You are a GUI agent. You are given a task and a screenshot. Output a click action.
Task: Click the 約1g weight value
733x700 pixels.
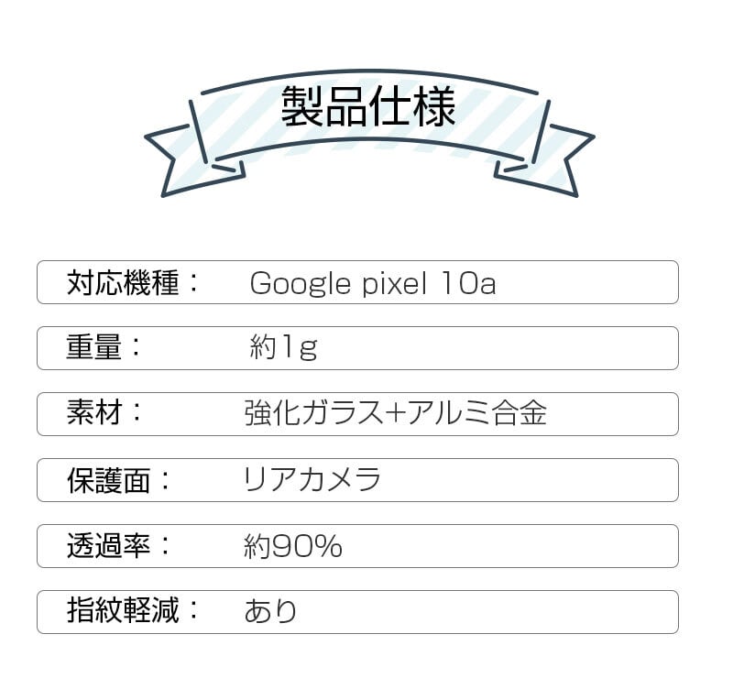click(x=283, y=348)
